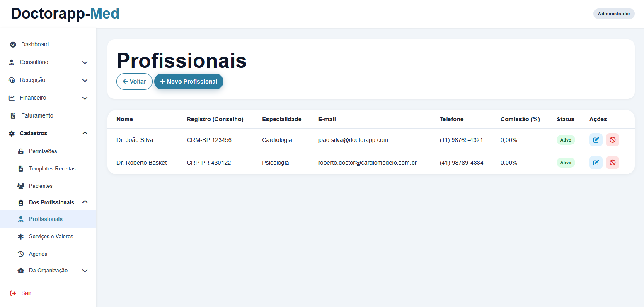Click the Consultório doctor icon

(12, 62)
